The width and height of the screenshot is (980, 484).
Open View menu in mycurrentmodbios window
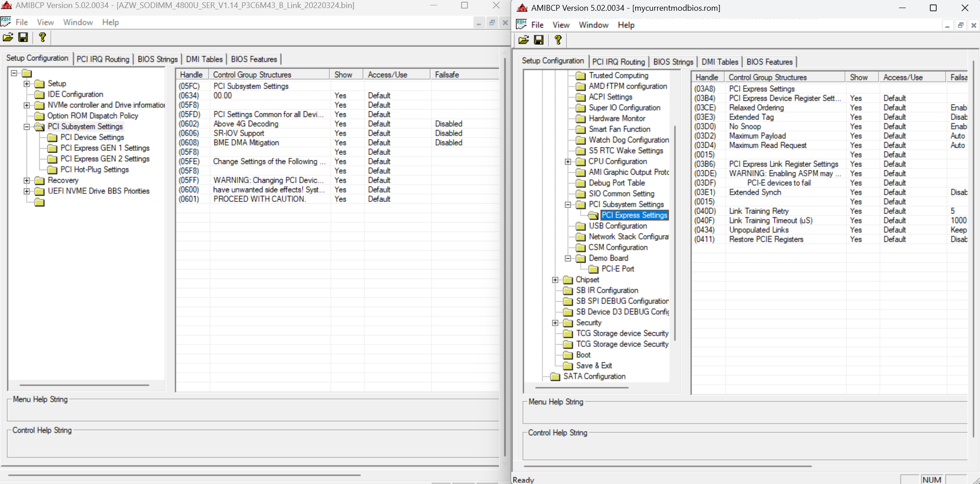point(561,25)
